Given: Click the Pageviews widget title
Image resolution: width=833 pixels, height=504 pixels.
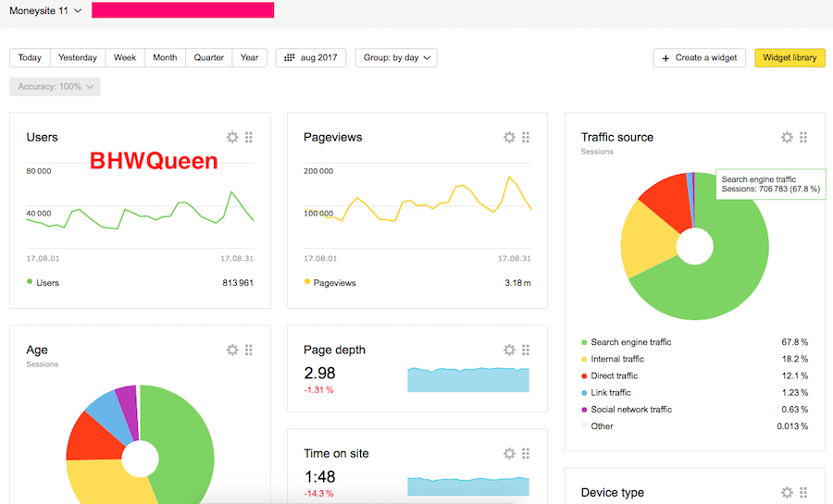Looking at the screenshot, I should [333, 138].
